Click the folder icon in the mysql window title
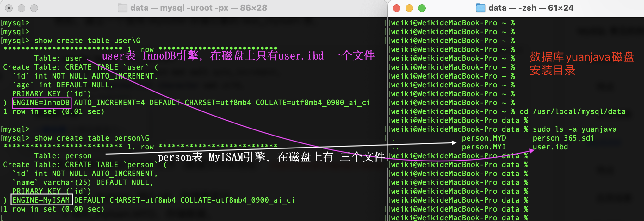The height and width of the screenshot is (221, 644). point(122,8)
